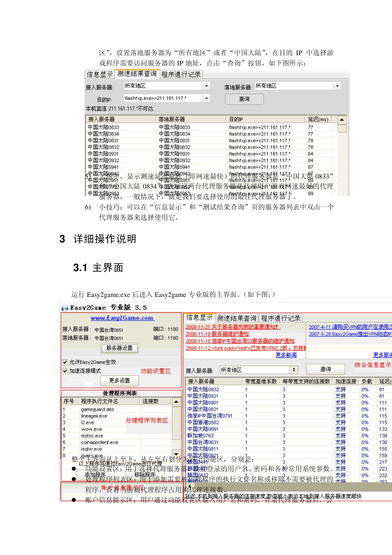
Task: Click the 更多新闻 link
Action: click(286, 355)
